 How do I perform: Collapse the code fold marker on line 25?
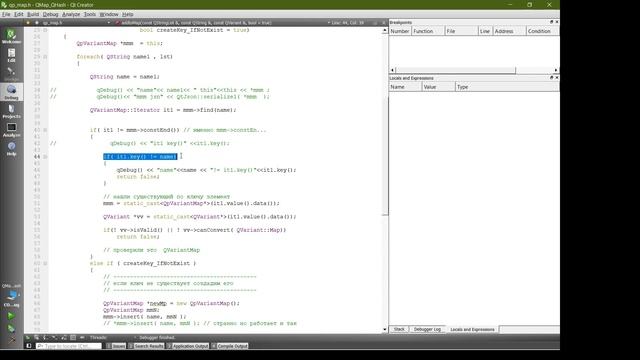(x=45, y=30)
